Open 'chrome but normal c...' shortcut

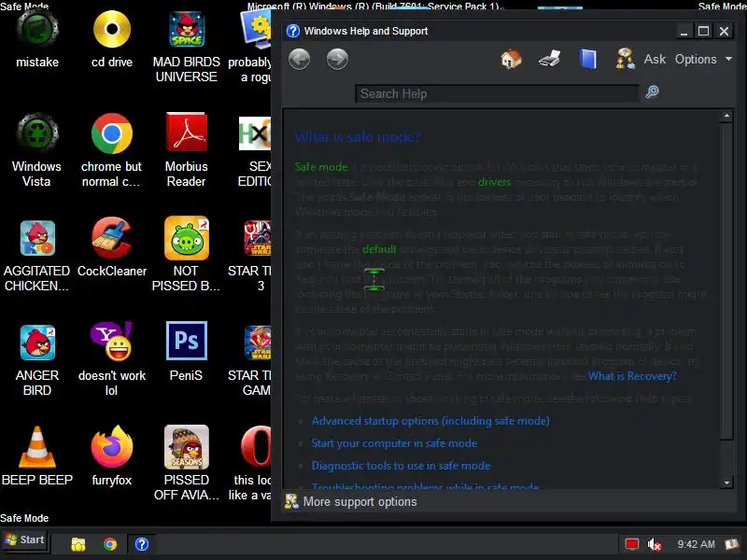(112, 133)
